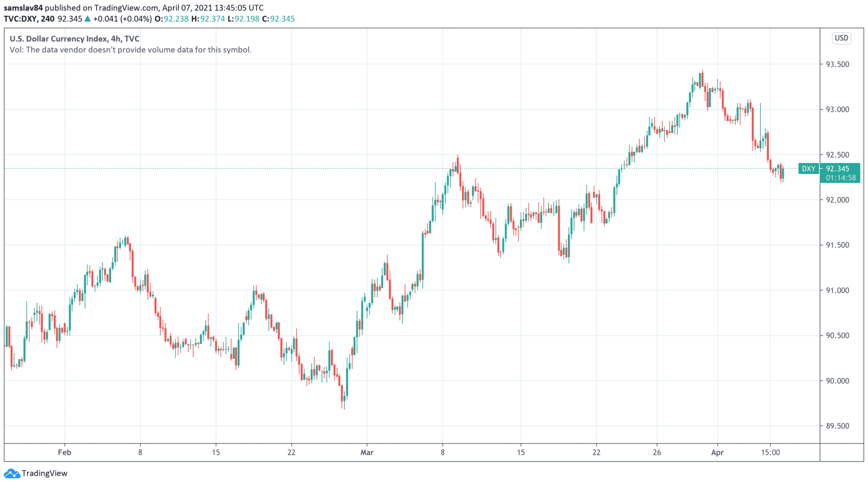The height and width of the screenshot is (485, 868).
Task: Open the USD currency selector
Action: (x=841, y=38)
